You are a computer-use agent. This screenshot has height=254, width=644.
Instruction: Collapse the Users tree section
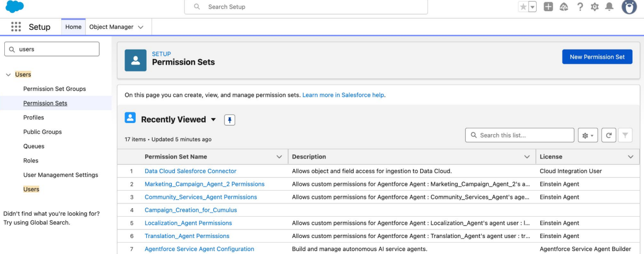(x=9, y=75)
